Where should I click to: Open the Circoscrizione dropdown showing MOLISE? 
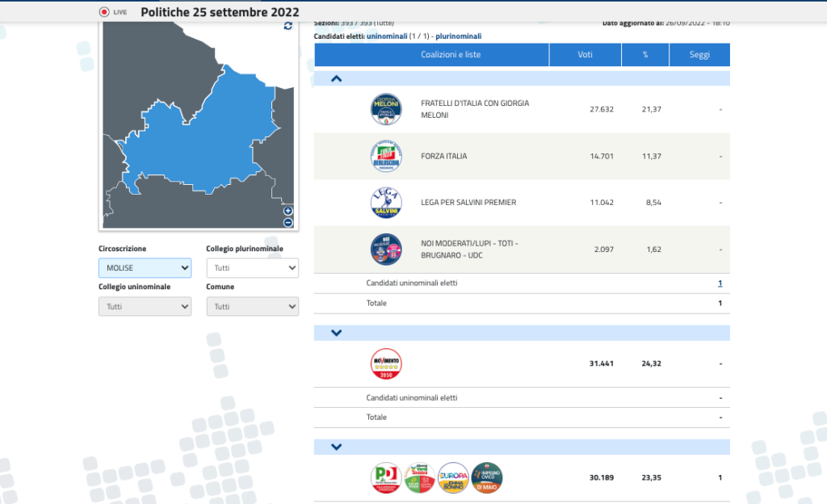click(x=145, y=268)
